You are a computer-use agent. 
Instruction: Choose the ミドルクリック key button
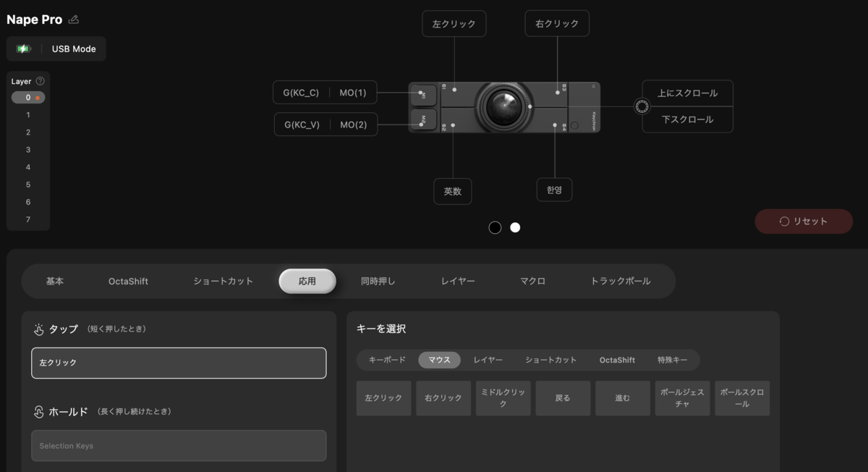point(503,398)
